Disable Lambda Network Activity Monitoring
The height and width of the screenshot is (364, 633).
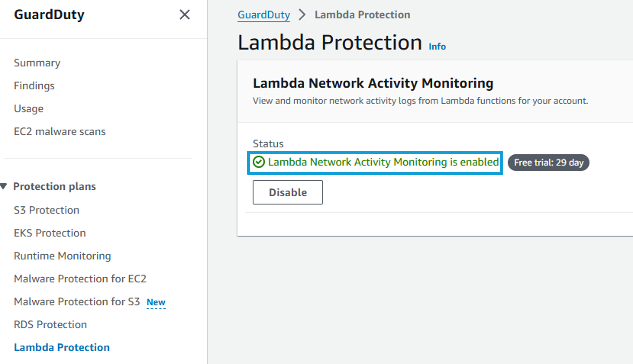288,192
